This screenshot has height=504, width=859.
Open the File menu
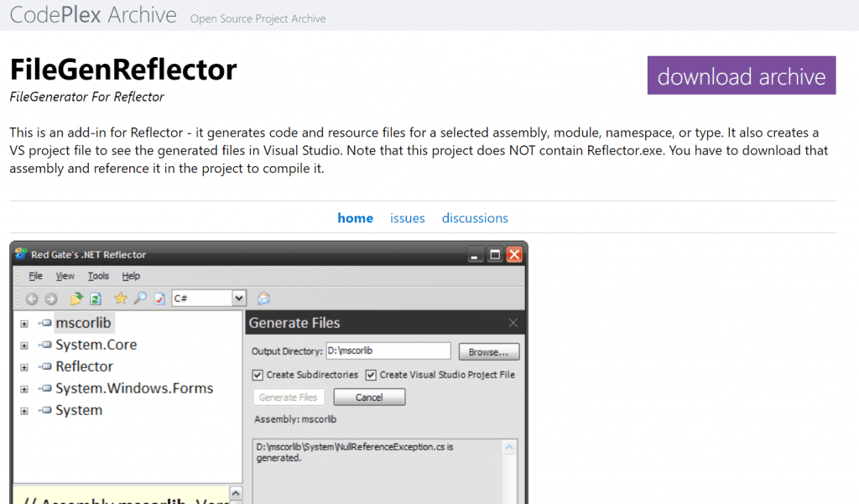click(x=35, y=276)
